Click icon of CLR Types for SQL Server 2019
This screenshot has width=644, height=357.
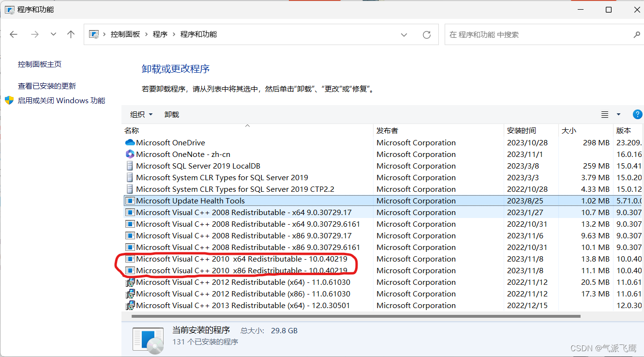130,177
